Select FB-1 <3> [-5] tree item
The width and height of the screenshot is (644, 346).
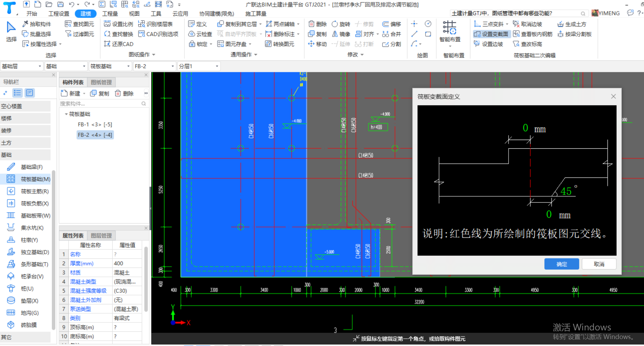[95, 124]
